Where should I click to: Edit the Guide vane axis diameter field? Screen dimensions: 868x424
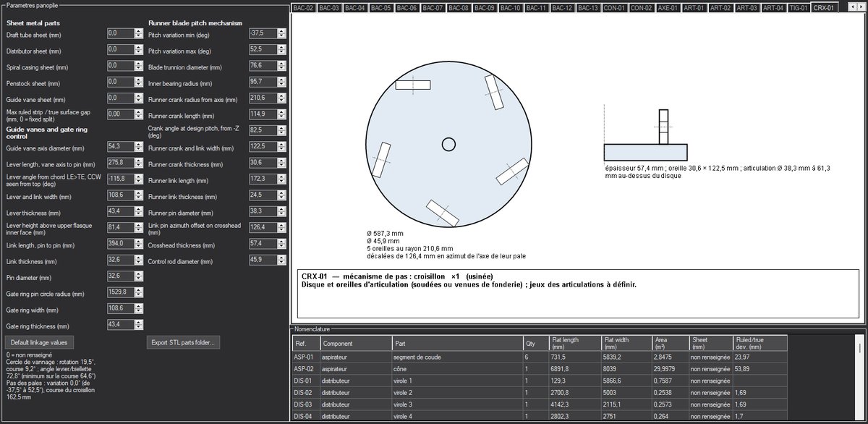point(121,147)
